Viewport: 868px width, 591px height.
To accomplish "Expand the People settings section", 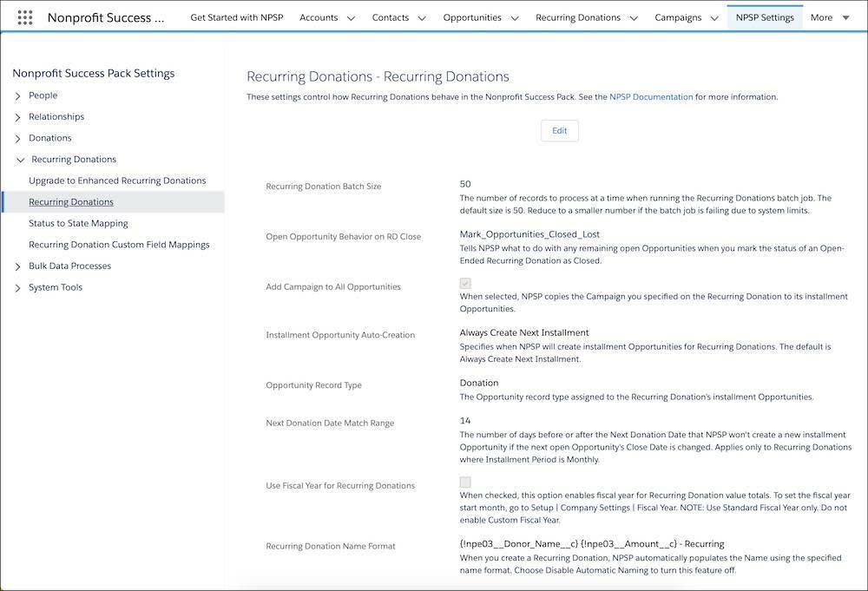I will (x=17, y=96).
